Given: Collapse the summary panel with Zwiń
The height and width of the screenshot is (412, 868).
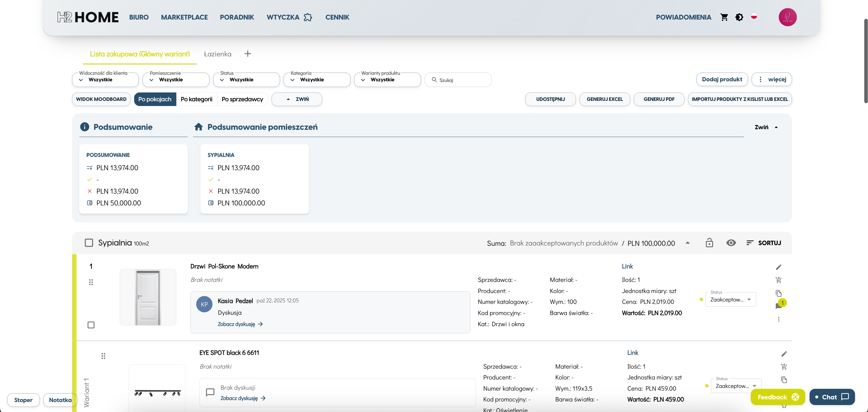Looking at the screenshot, I should (x=766, y=127).
